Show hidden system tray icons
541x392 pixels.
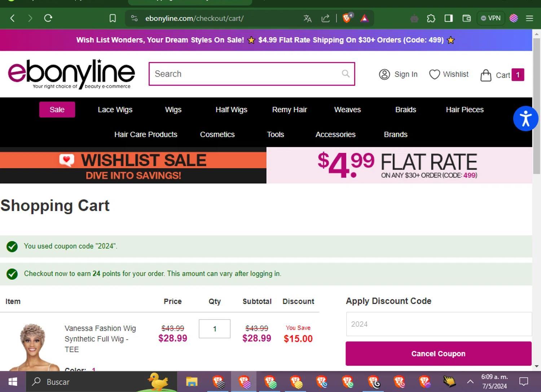coord(470,382)
